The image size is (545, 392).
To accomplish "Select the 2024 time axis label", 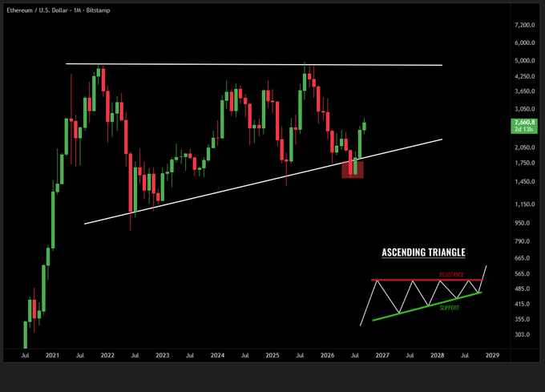I will point(217,355).
